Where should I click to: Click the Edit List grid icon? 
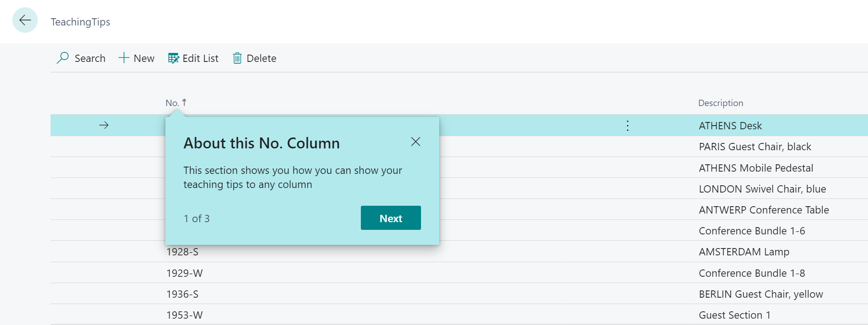[173, 58]
